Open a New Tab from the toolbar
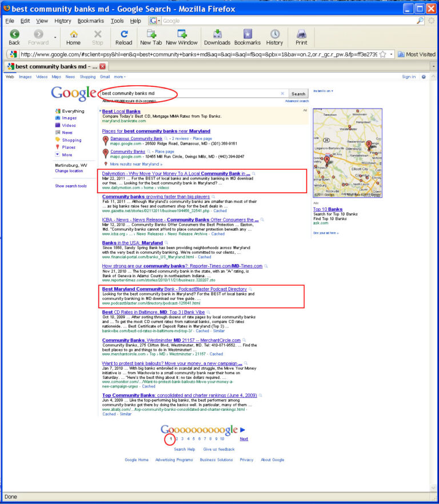This screenshot has width=439, height=504. [151, 34]
